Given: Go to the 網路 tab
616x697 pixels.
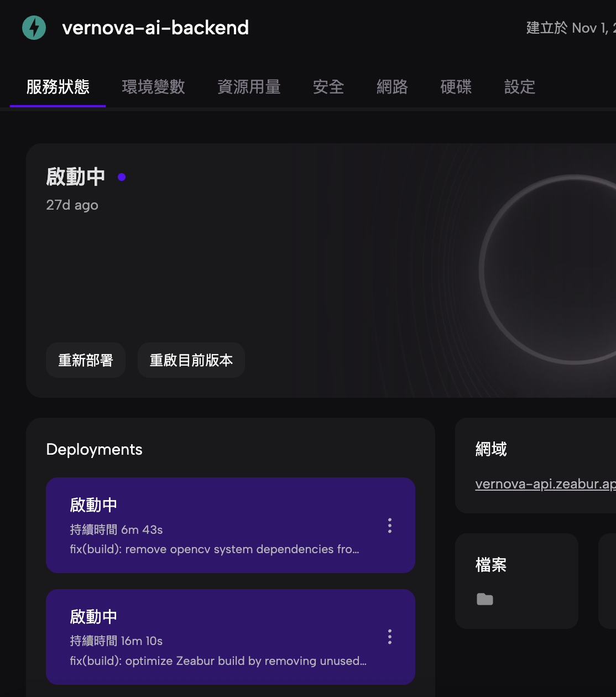Looking at the screenshot, I should (x=392, y=87).
